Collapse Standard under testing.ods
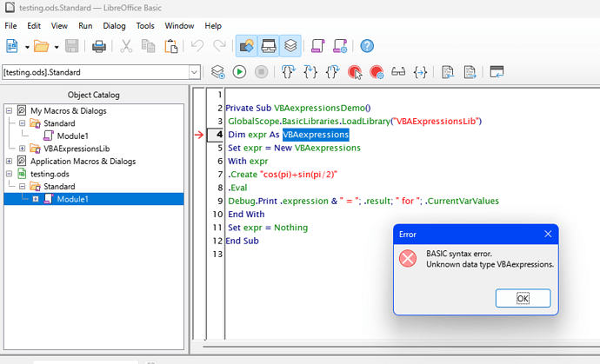The height and width of the screenshot is (364, 600). tap(23, 186)
